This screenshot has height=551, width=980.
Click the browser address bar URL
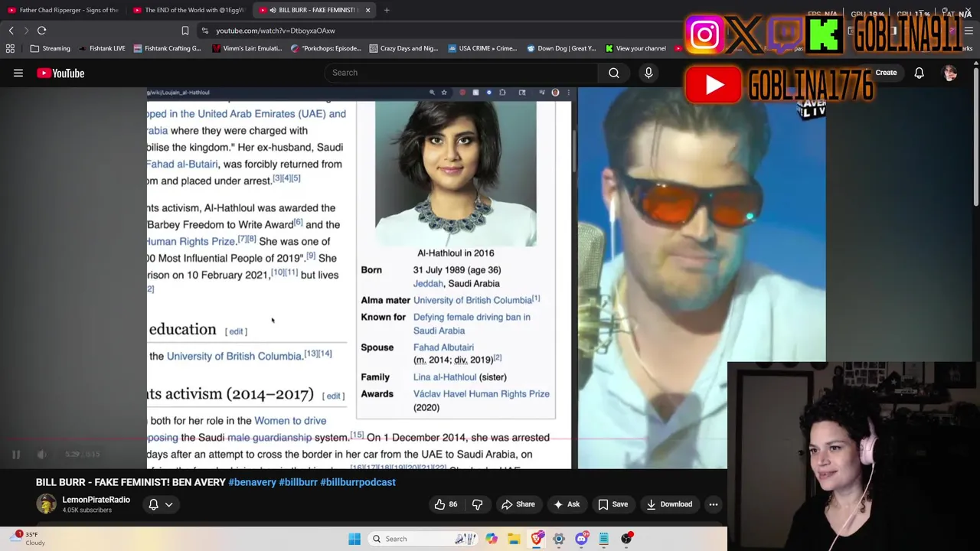click(276, 31)
